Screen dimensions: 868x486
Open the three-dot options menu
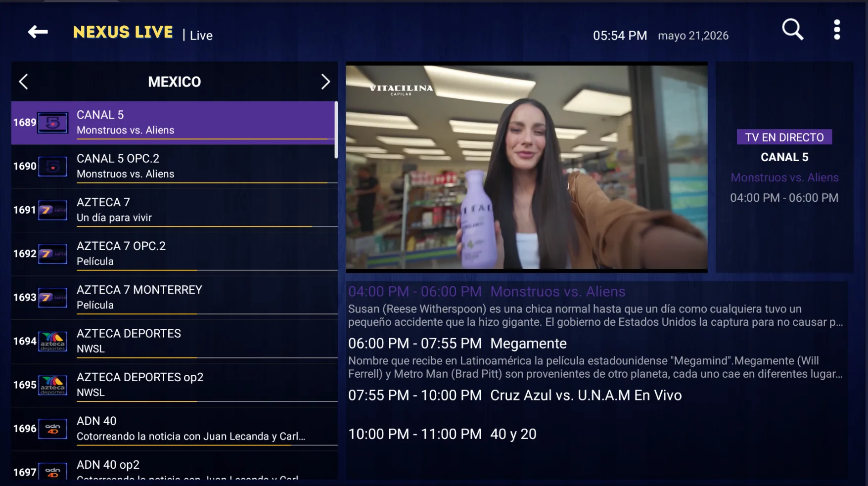837,30
